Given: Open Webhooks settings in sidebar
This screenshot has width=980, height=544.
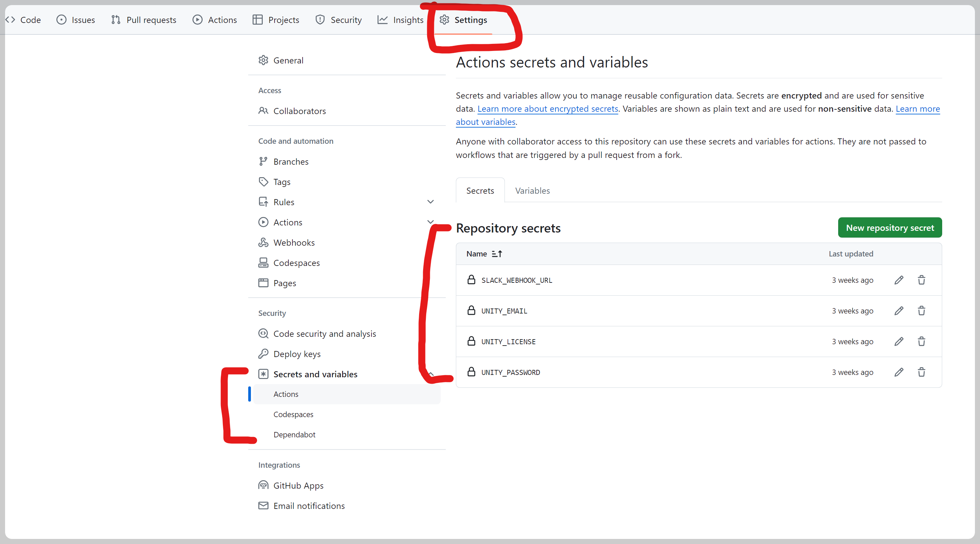Looking at the screenshot, I should [x=294, y=243].
